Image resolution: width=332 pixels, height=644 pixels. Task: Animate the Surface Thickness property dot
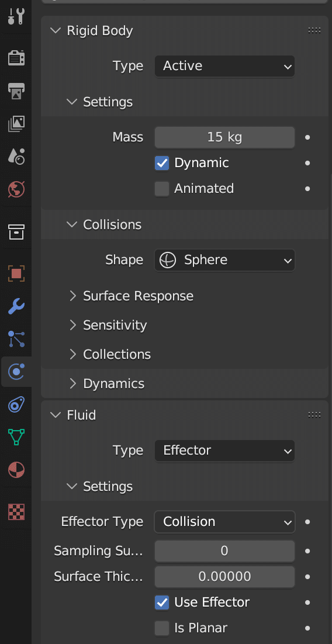point(307,577)
